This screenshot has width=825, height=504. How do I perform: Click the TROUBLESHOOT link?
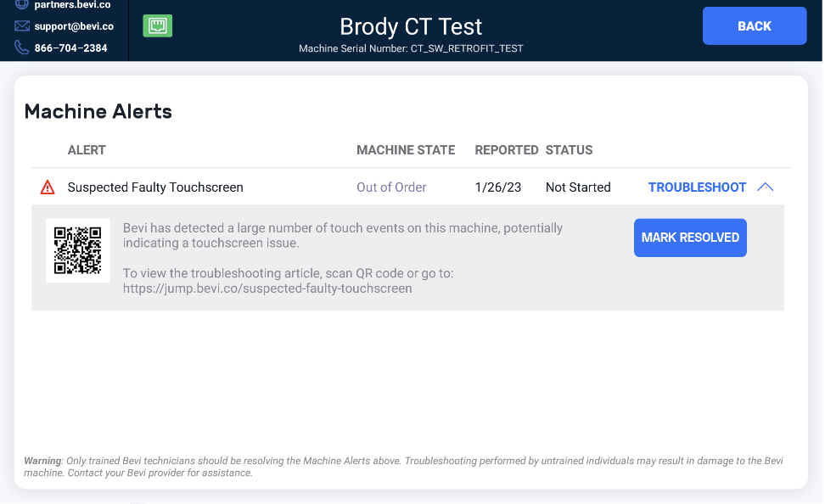point(697,188)
